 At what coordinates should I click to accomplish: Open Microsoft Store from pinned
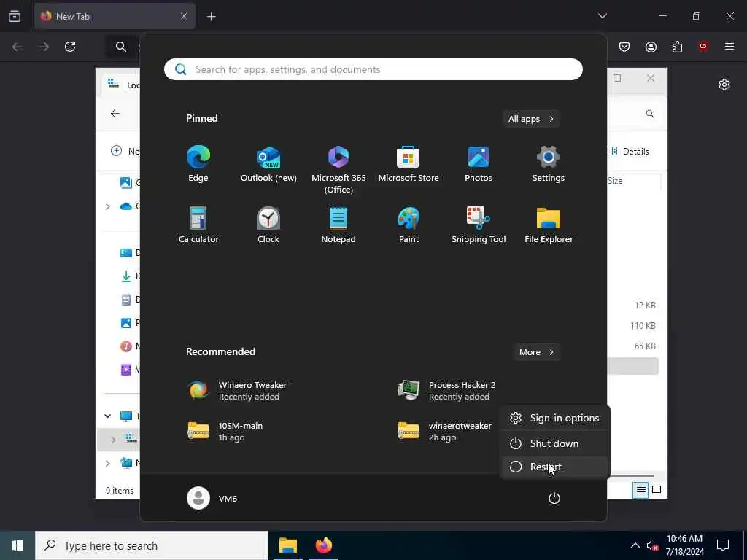[409, 164]
